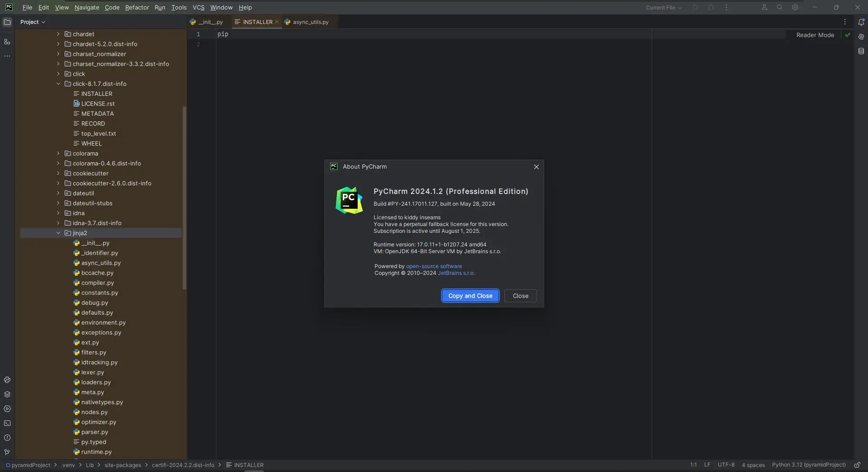The width and height of the screenshot is (868, 472).
Task: Open the Python Console tool window
Action: point(7,380)
